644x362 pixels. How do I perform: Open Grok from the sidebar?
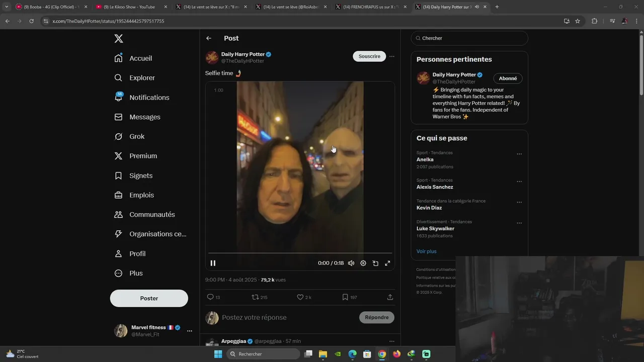tap(130, 137)
